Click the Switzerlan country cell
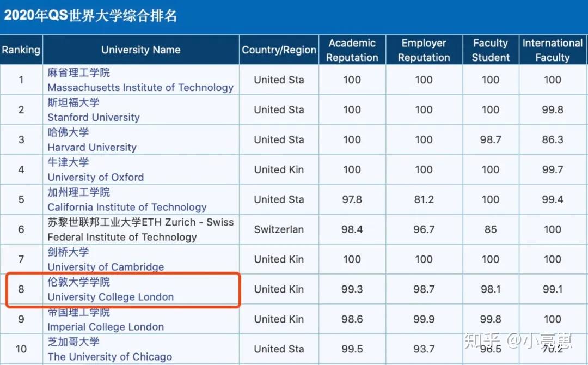Image resolution: width=588 pixels, height=365 pixels. point(279,229)
